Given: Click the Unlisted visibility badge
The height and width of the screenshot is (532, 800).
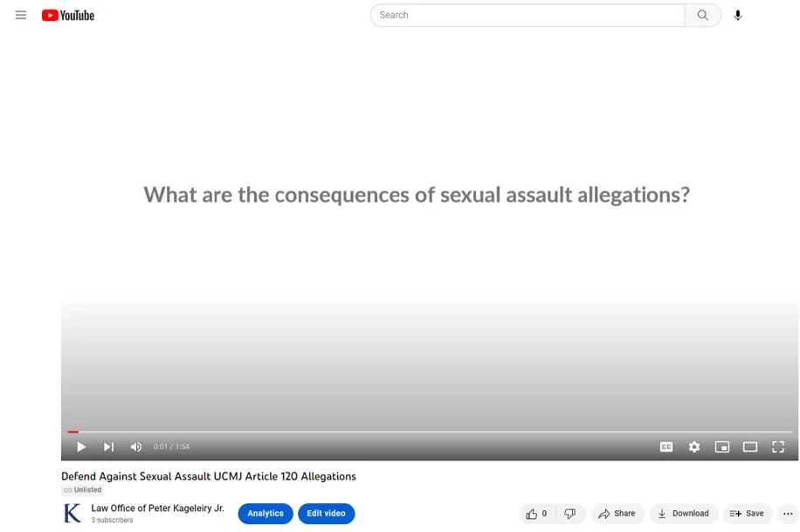Looking at the screenshot, I should pyautogui.click(x=83, y=489).
